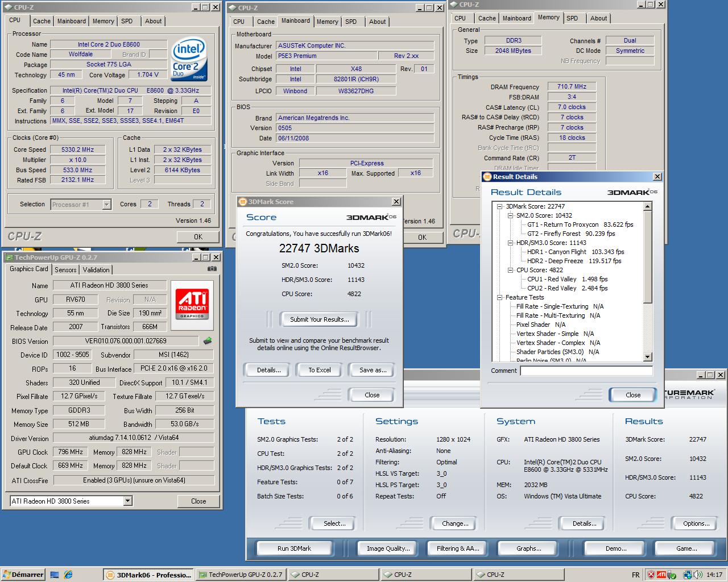Click the Graphs button

click(528, 548)
